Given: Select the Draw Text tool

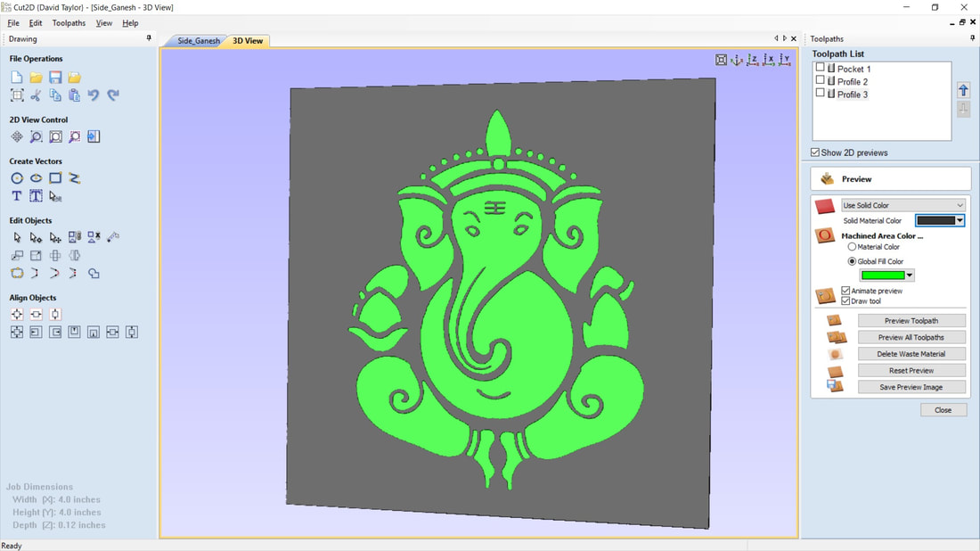Looking at the screenshot, I should tap(17, 196).
